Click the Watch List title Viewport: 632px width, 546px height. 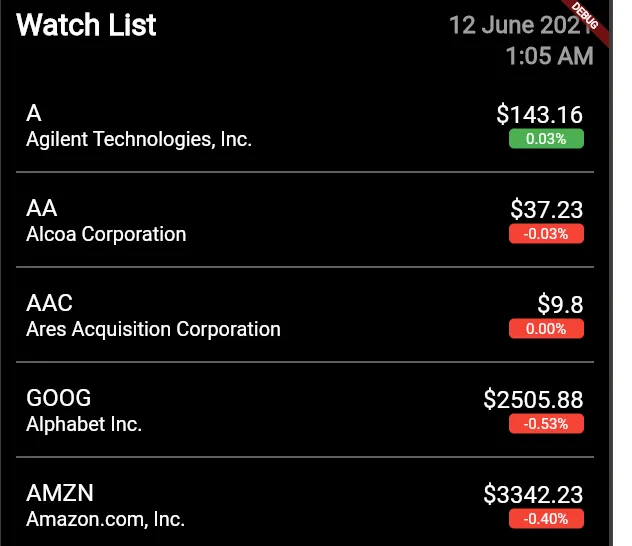click(x=86, y=25)
